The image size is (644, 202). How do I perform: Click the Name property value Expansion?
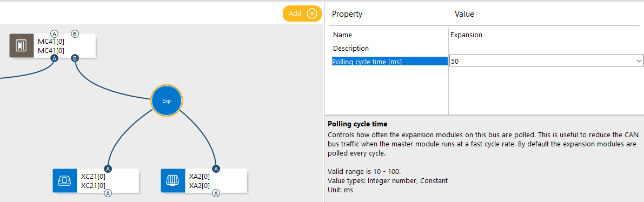pos(466,35)
